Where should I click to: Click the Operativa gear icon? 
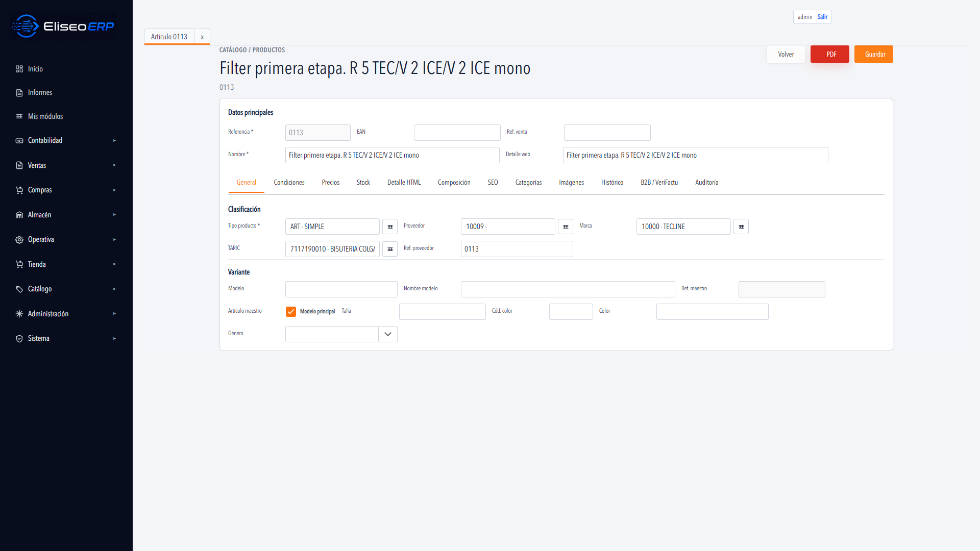(x=19, y=239)
